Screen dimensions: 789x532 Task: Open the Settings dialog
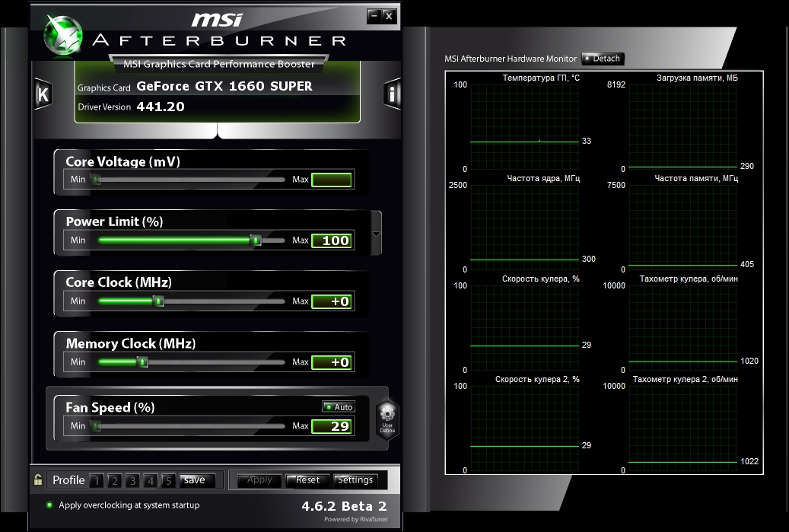(x=355, y=480)
